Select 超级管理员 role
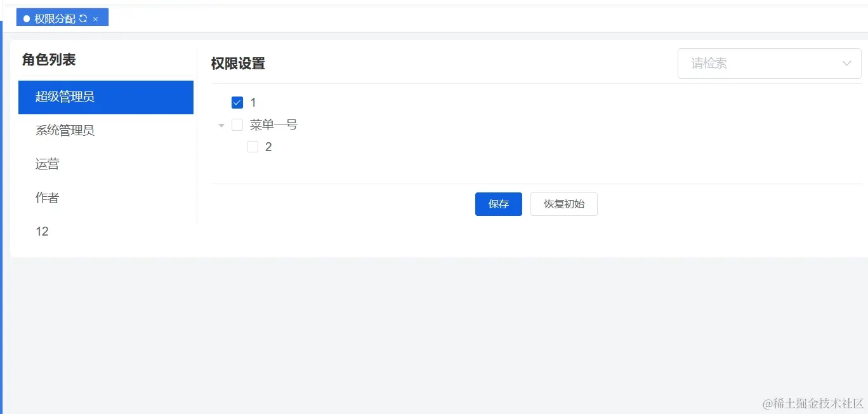The width and height of the screenshot is (868, 414). pos(106,97)
